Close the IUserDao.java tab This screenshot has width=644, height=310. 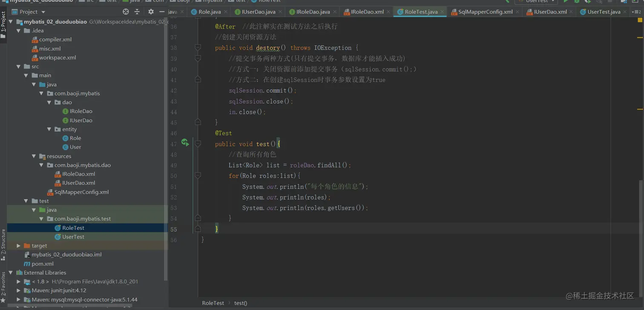[280, 12]
